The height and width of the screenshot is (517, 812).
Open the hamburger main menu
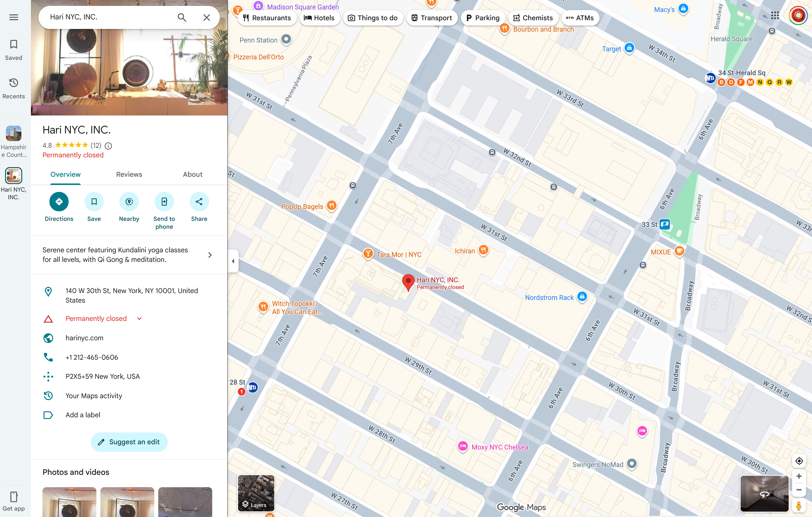point(13,17)
